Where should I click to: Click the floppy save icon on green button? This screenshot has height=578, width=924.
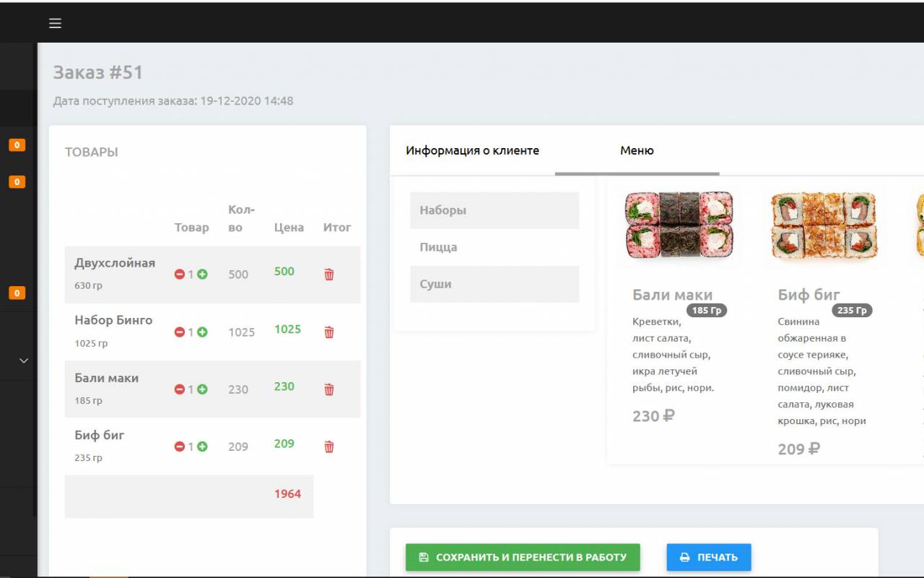(422, 557)
